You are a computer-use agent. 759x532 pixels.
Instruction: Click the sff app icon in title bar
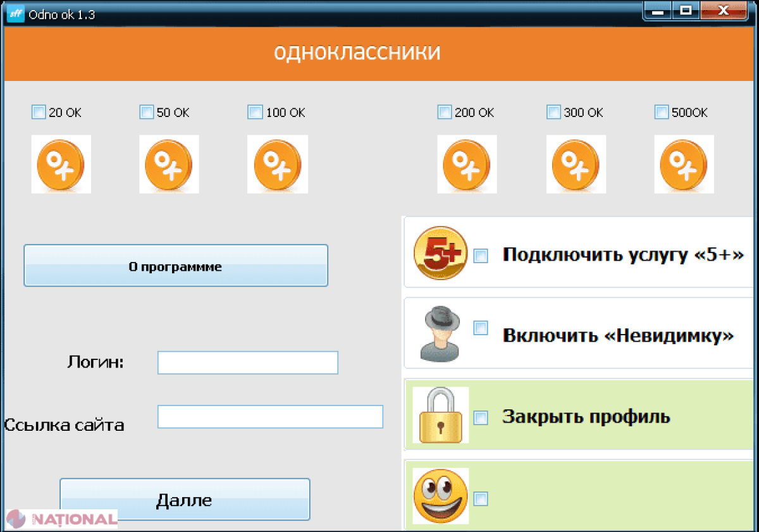[x=15, y=13]
